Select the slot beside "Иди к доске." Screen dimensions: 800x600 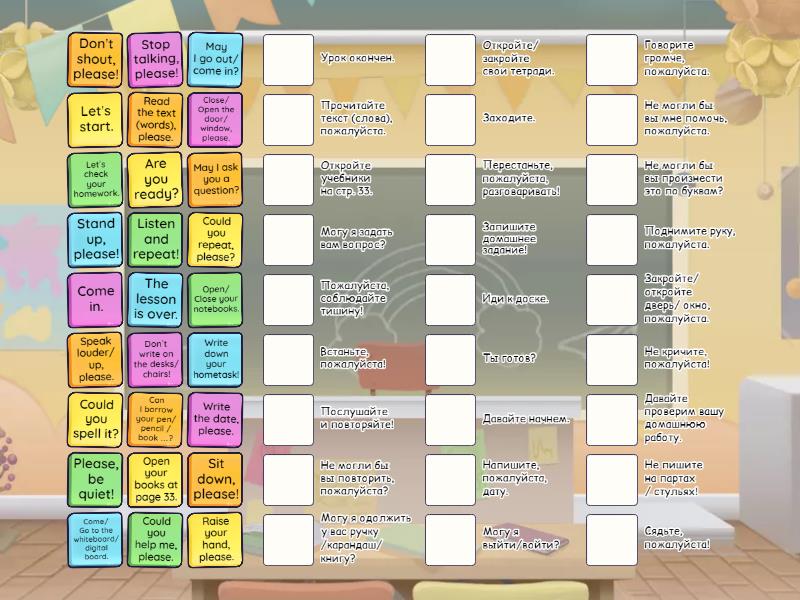point(450,299)
